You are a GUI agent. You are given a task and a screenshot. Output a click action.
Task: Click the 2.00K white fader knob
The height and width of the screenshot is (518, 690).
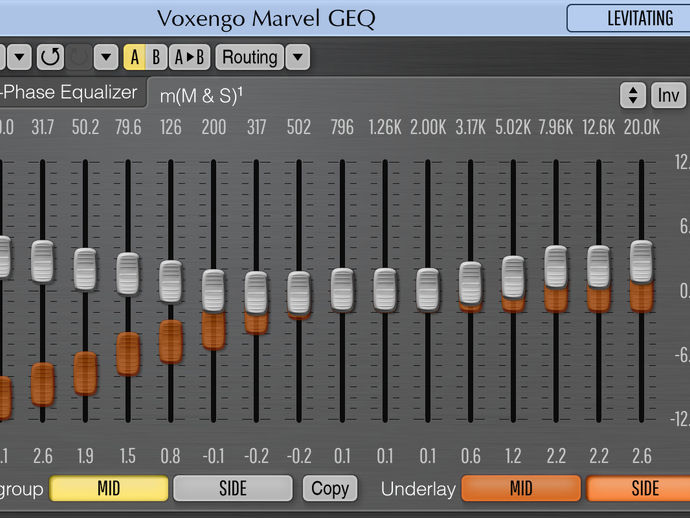coord(427,289)
